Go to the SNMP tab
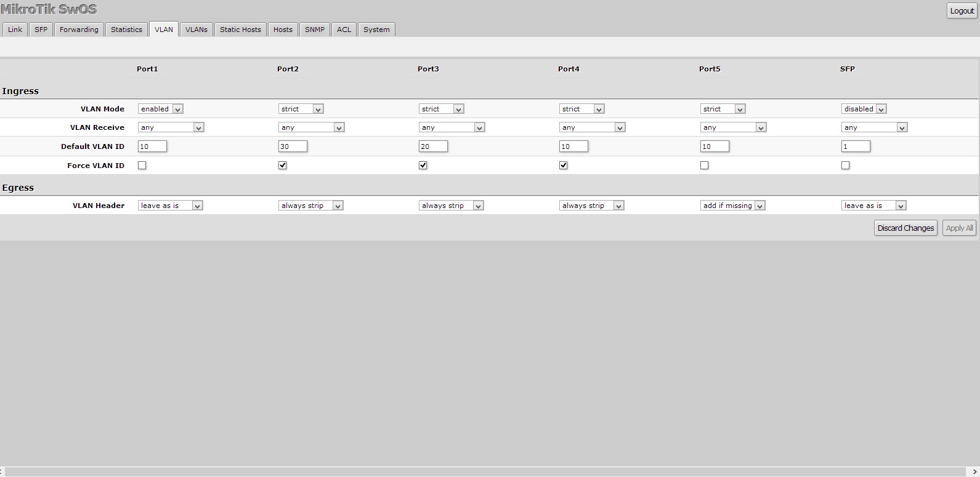 point(315,30)
